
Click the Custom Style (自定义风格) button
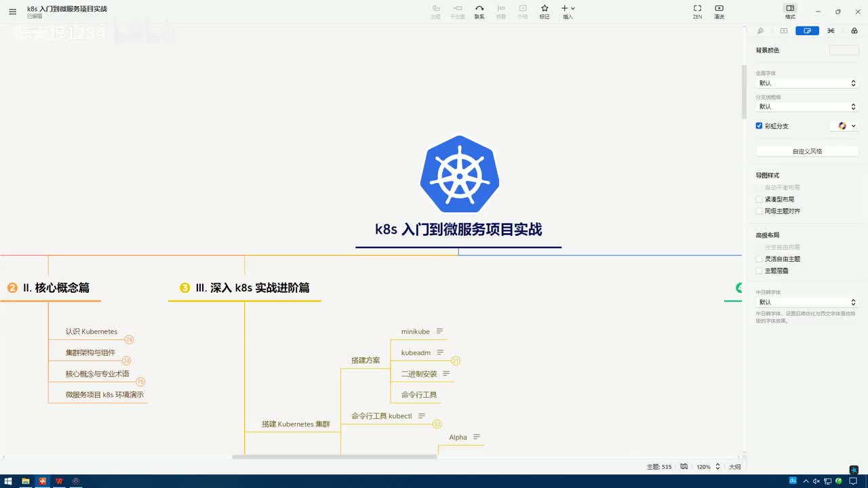point(807,151)
